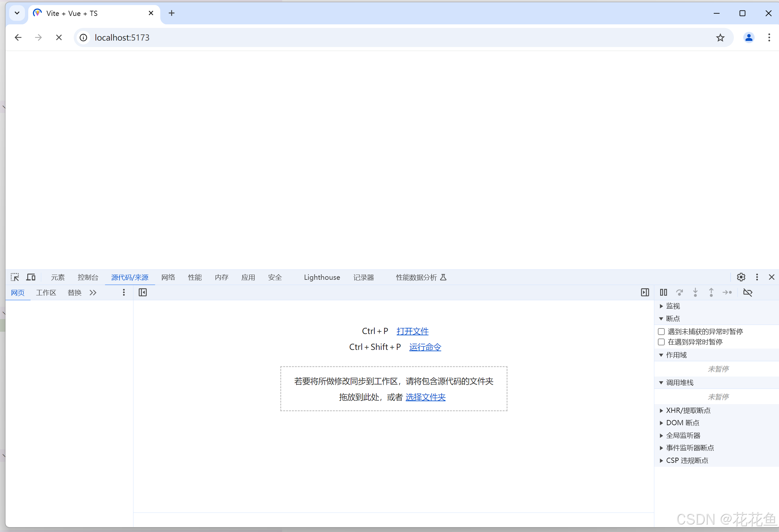Pause script execution in debugger
The width and height of the screenshot is (779, 532).
(x=663, y=292)
